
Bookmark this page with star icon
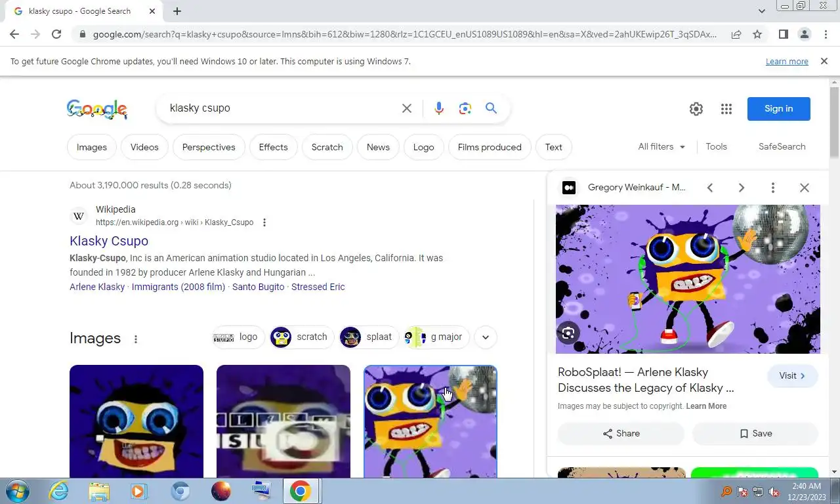coord(757,34)
